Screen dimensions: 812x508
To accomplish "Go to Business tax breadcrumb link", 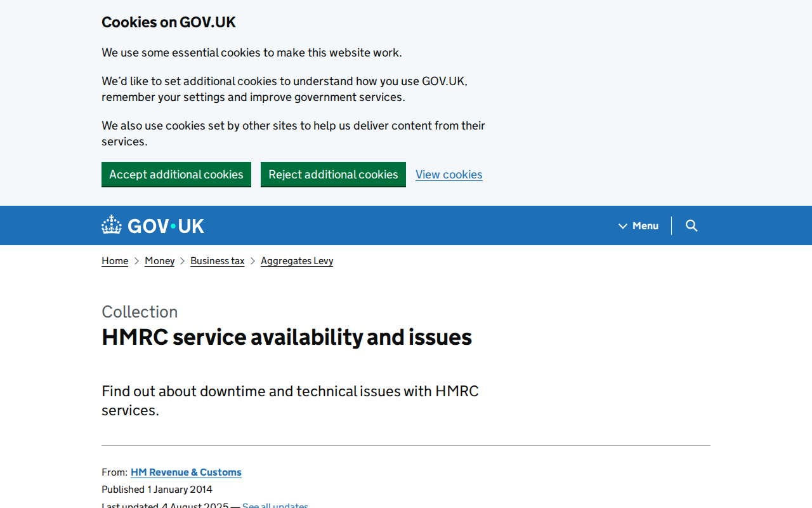I will pyautogui.click(x=218, y=260).
